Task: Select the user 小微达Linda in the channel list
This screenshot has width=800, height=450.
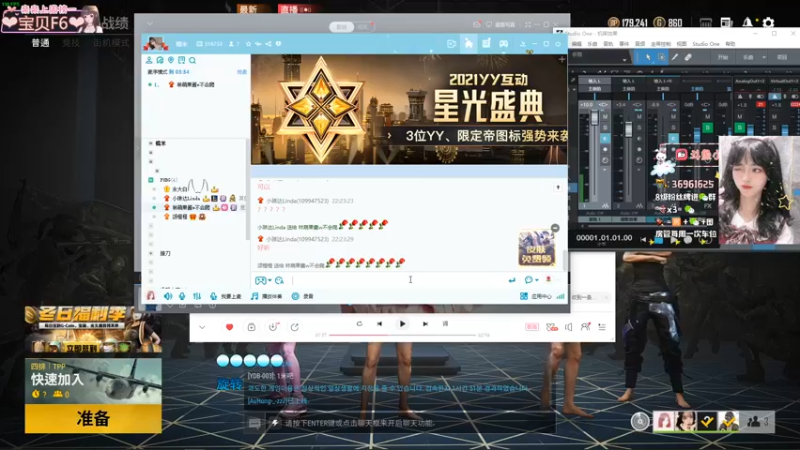Action: (x=186, y=198)
